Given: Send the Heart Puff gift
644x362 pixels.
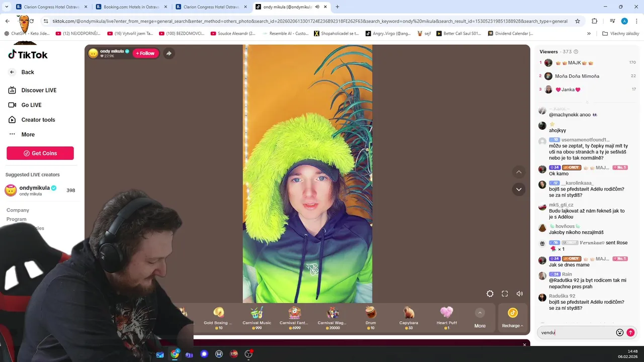Looking at the screenshot, I should (447, 318).
